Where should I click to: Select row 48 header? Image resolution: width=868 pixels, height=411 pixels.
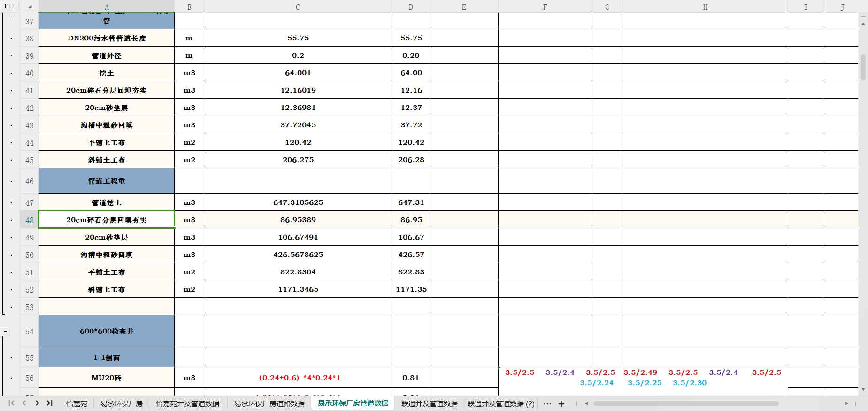[x=30, y=220]
